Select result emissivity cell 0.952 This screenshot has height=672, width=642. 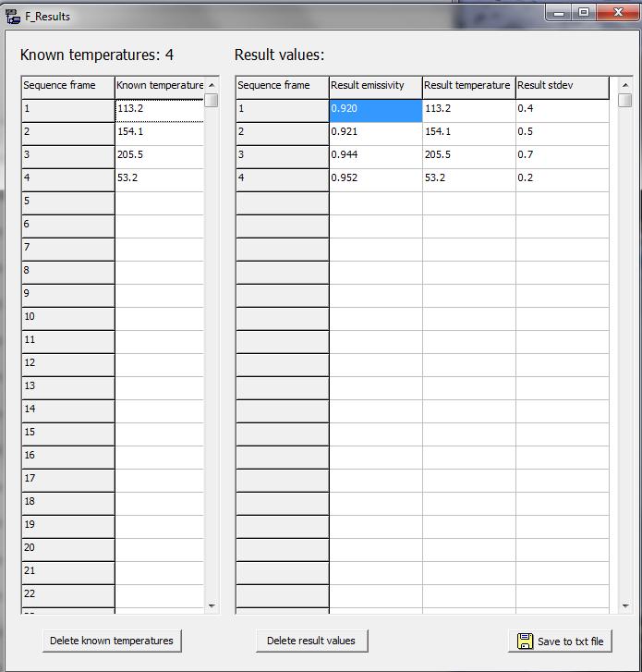pyautogui.click(x=376, y=180)
